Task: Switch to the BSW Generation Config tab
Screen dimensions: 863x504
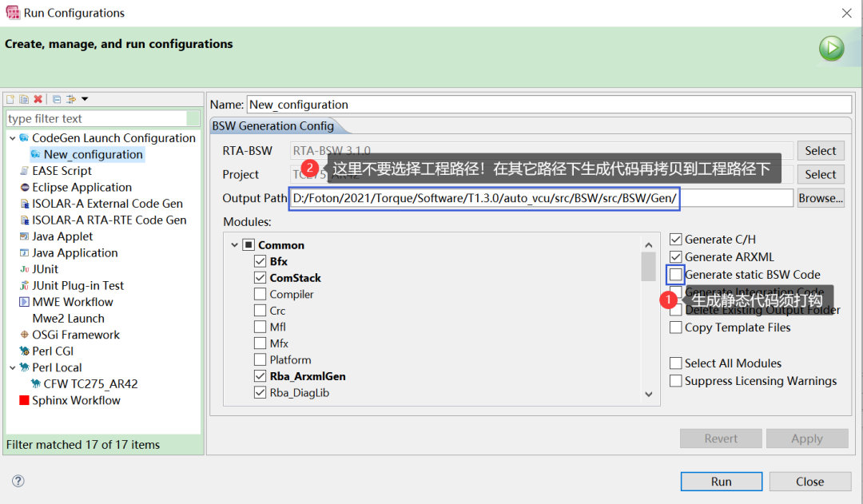Action: (x=273, y=126)
